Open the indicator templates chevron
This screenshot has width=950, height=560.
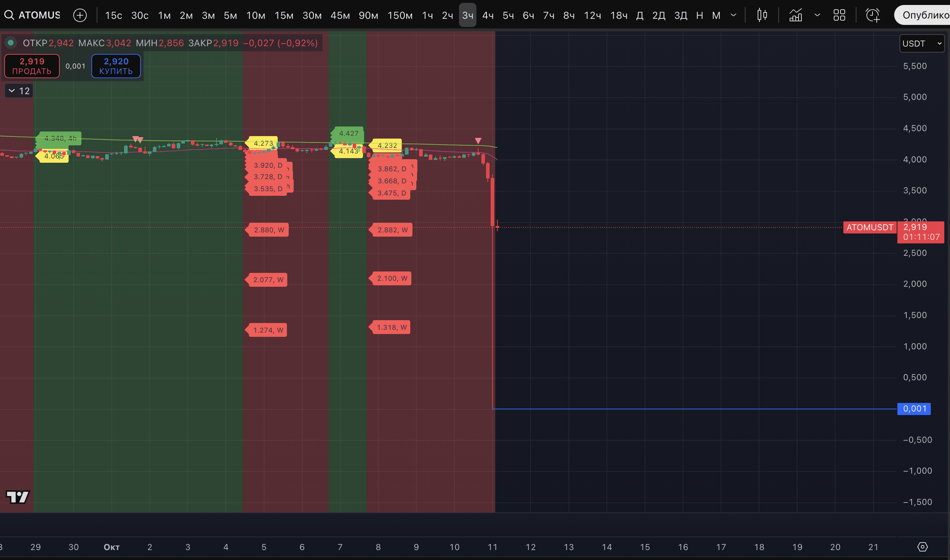click(x=817, y=15)
